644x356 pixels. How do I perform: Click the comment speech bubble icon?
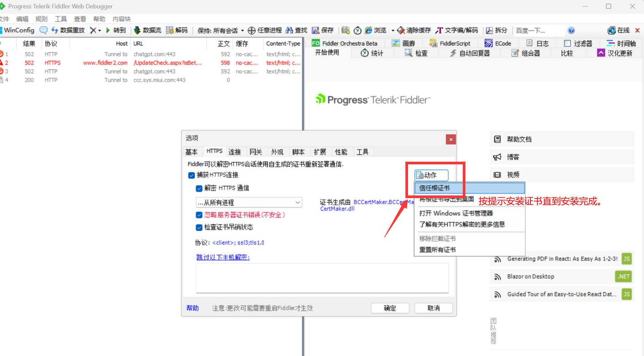(x=44, y=30)
